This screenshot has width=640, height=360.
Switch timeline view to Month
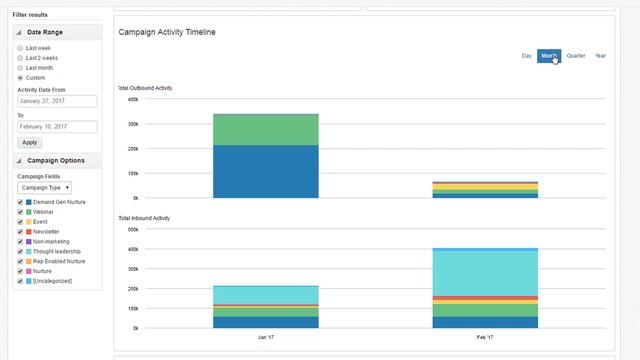tap(549, 56)
